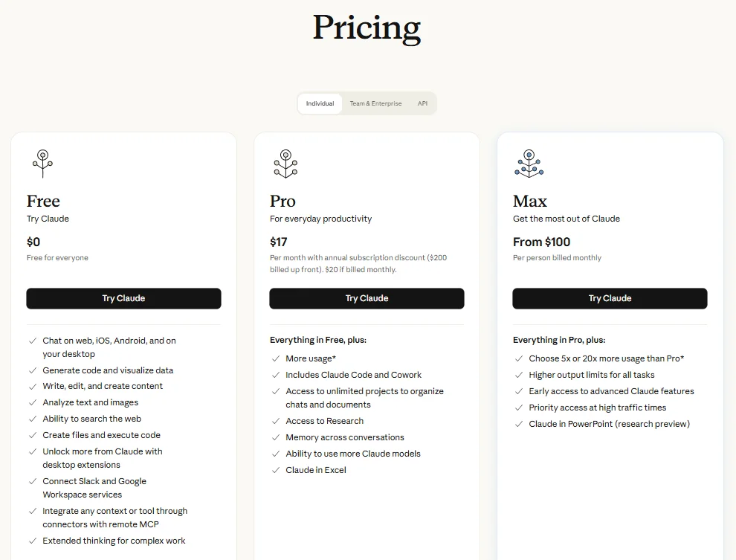Click Try Claude under the Pro plan
The width and height of the screenshot is (736, 560).
click(x=367, y=298)
